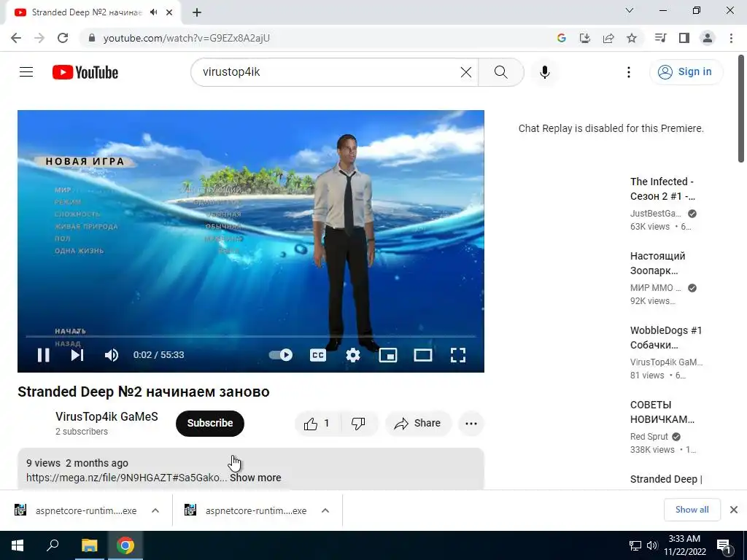Expand options for second aspnetcore download
This screenshot has height=560, width=747.
point(325,510)
